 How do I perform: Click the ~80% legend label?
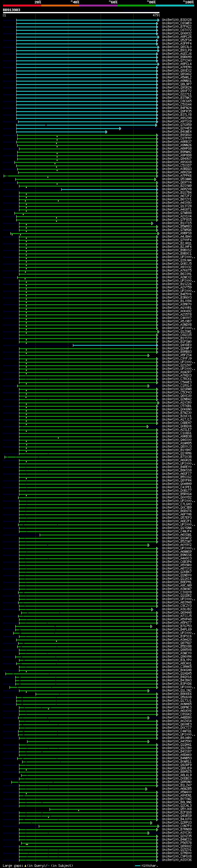coord(151,2)
